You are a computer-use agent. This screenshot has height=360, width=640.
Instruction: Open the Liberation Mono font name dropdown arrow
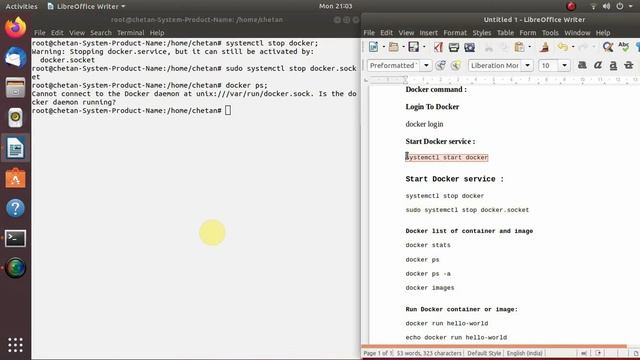tap(527, 65)
